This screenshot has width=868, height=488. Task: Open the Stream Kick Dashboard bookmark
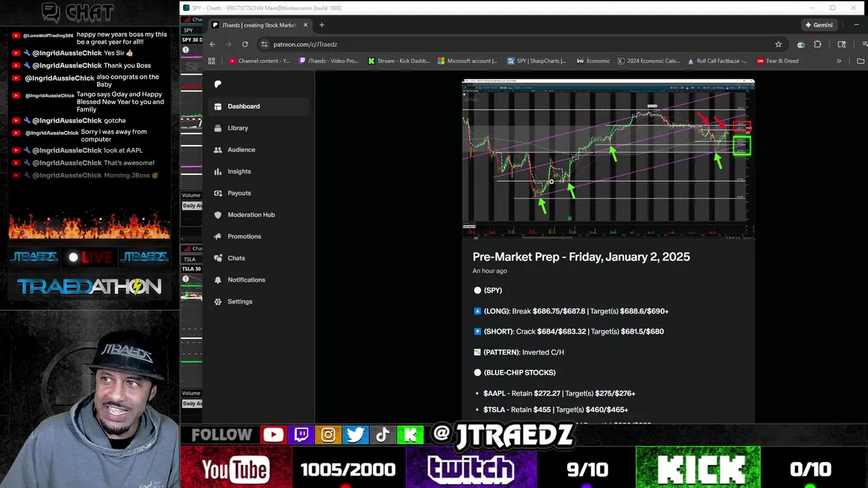pos(399,61)
